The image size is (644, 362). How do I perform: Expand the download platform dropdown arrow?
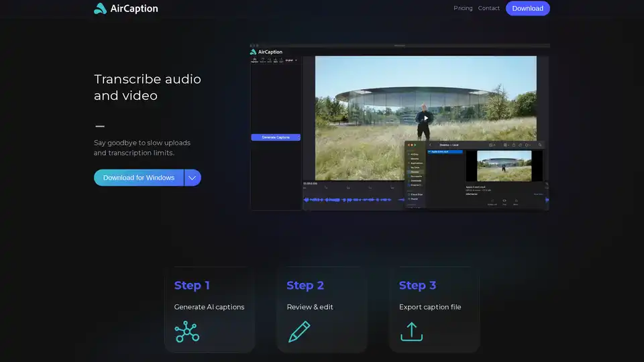(x=193, y=178)
